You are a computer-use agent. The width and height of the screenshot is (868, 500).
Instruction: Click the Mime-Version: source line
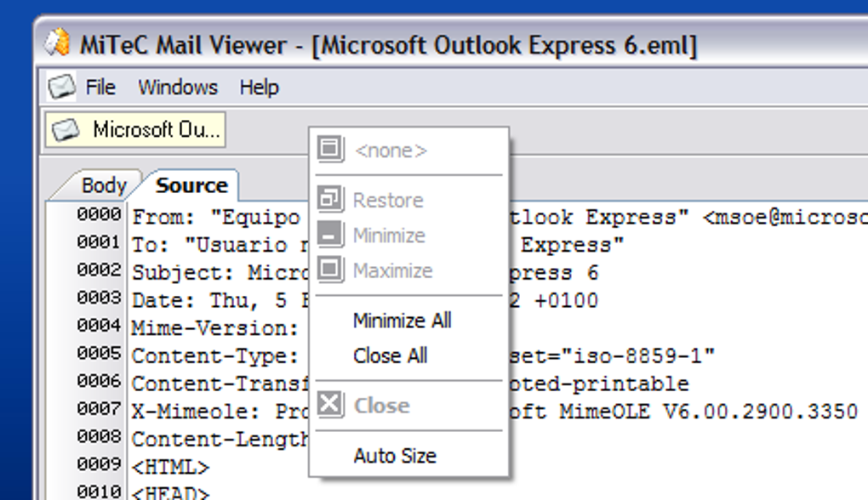[214, 328]
